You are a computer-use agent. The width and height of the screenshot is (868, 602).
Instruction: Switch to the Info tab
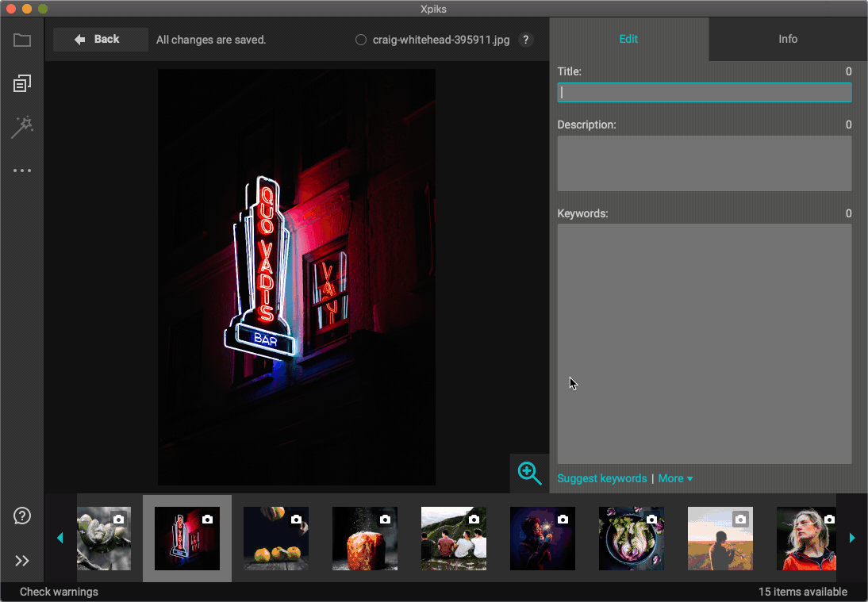point(788,39)
